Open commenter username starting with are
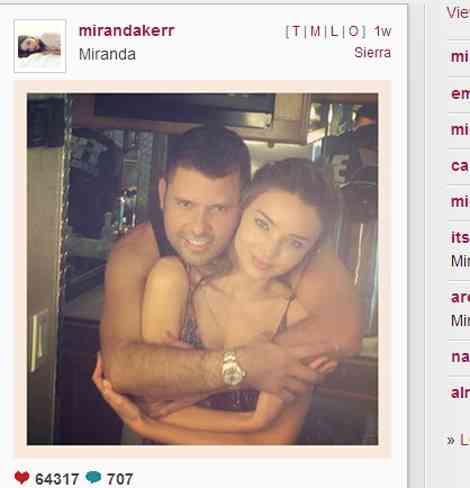Viewport: 470px width, 488px height. click(460, 297)
